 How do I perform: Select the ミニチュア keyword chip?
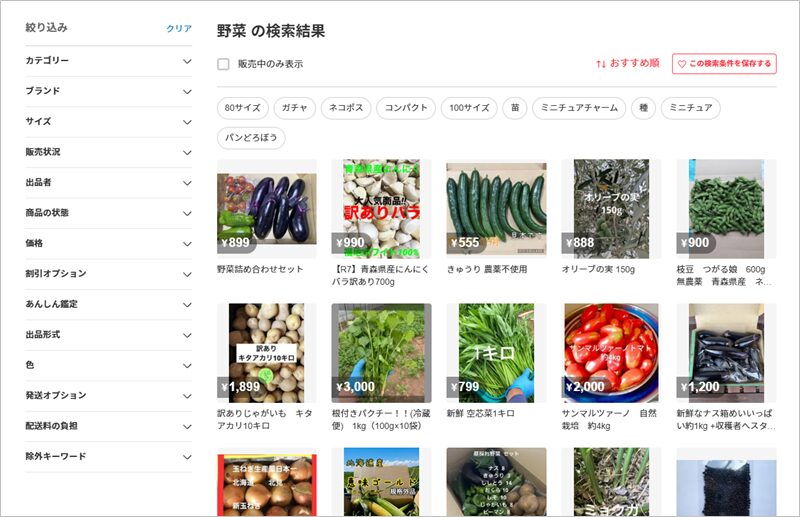point(690,108)
